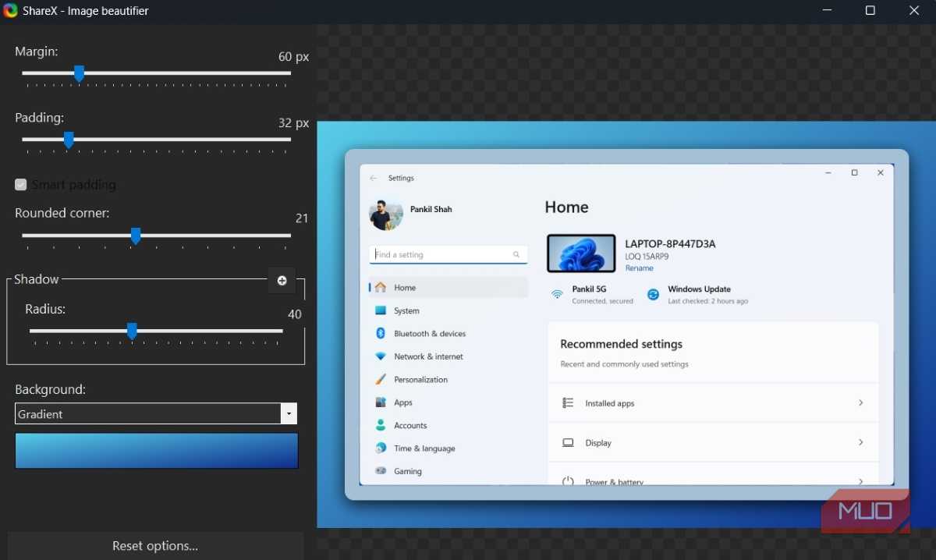Click the Padding slider handle
The image size is (936, 560).
coord(69,140)
